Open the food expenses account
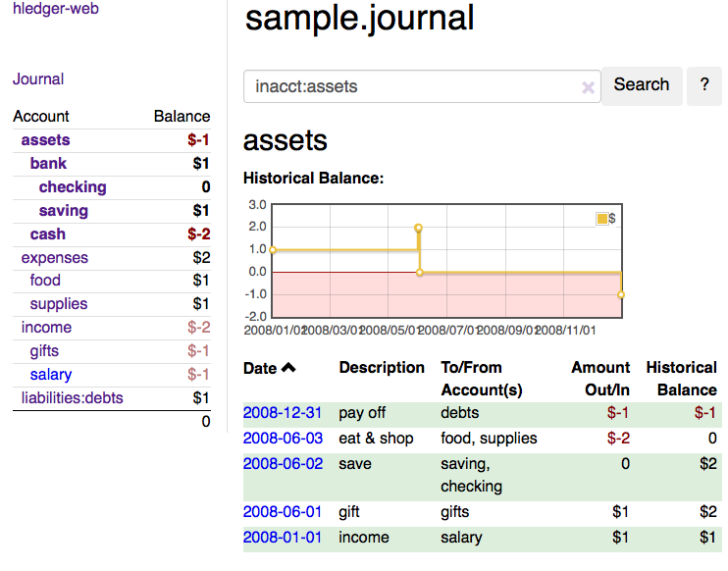The height and width of the screenshot is (571, 728). pyautogui.click(x=45, y=281)
